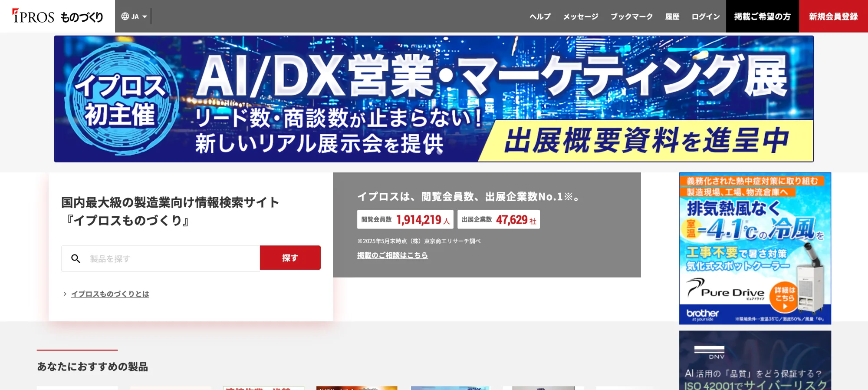Open the 掲載のご相談はこちら link
Screen dimensions: 868x390
(392, 255)
